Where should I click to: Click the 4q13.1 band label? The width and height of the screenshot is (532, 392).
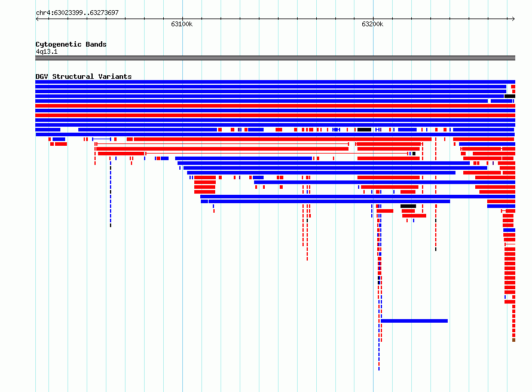[47, 51]
